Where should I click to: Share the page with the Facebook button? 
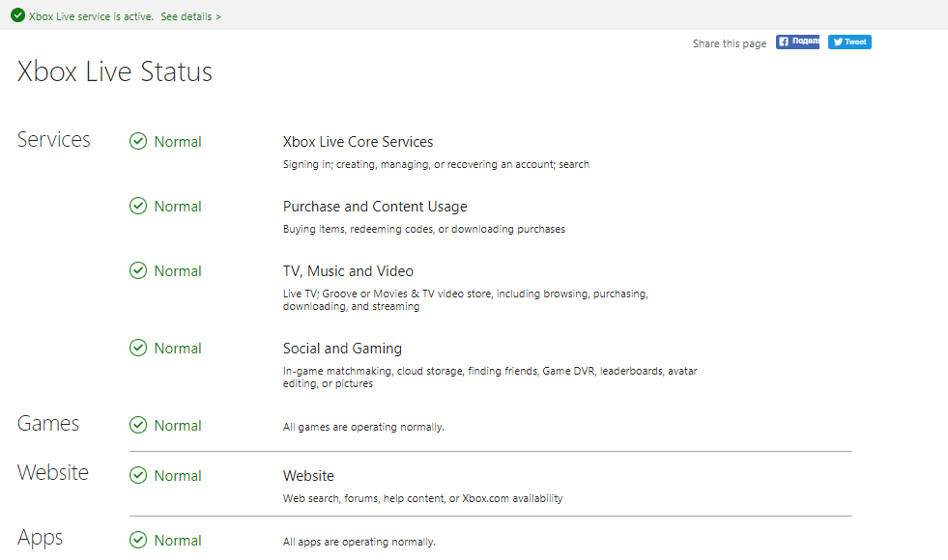point(797,42)
